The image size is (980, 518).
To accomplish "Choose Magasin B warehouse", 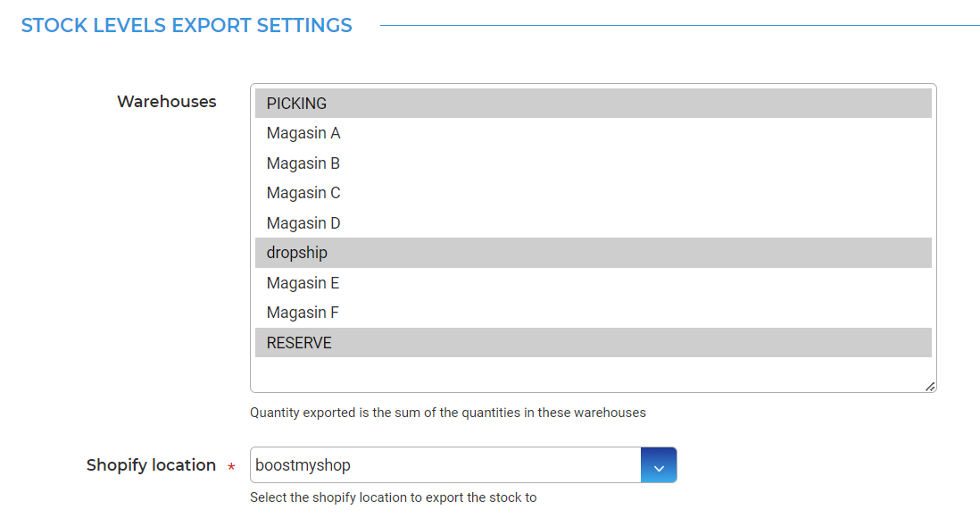I will [x=594, y=163].
